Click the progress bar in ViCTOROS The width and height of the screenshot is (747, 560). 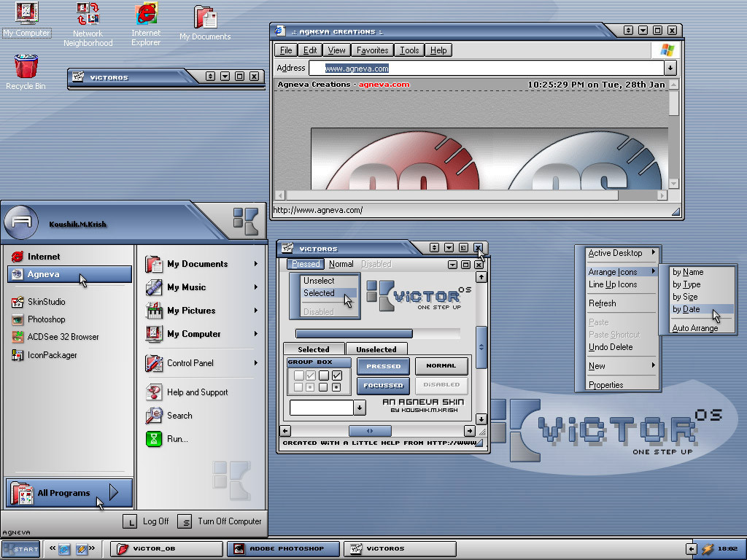(x=378, y=333)
